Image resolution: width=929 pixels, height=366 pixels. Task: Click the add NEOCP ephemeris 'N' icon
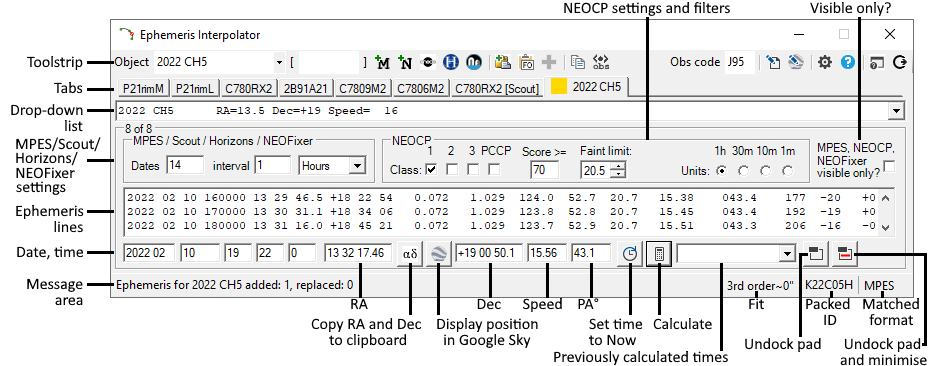[x=406, y=62]
